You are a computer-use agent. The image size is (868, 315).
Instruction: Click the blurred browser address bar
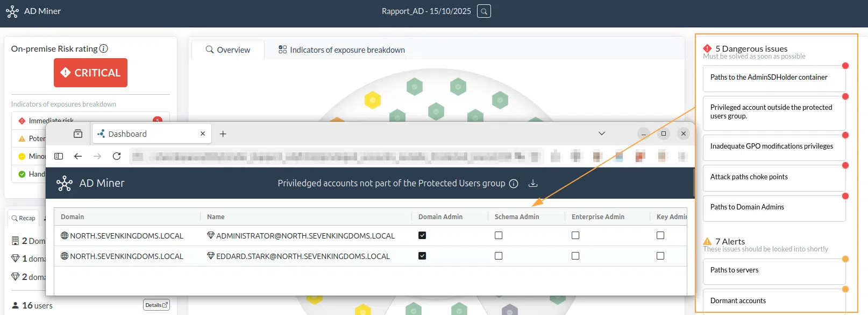tap(336, 157)
